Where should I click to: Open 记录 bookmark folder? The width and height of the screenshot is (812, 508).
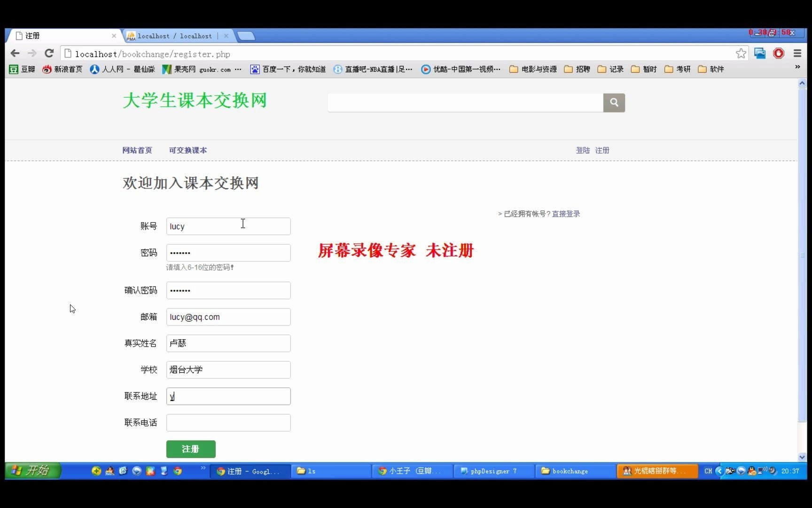pos(610,69)
